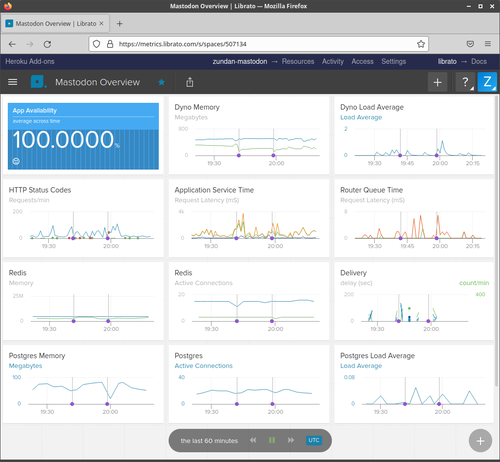Open a new browser tab
The height and width of the screenshot is (462, 500).
coord(119,24)
